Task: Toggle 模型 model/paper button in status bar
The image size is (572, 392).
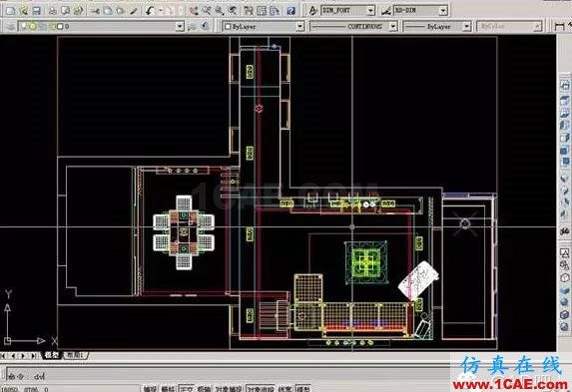Action: point(303,389)
